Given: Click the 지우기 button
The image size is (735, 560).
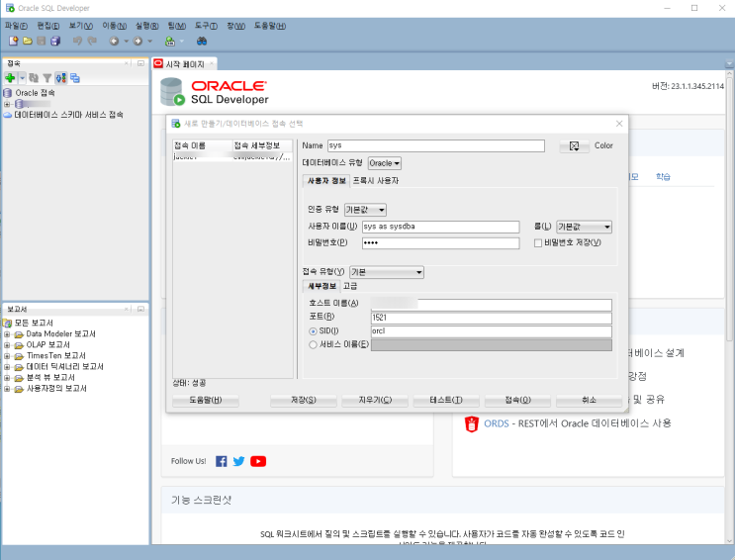Looking at the screenshot, I should (x=375, y=400).
